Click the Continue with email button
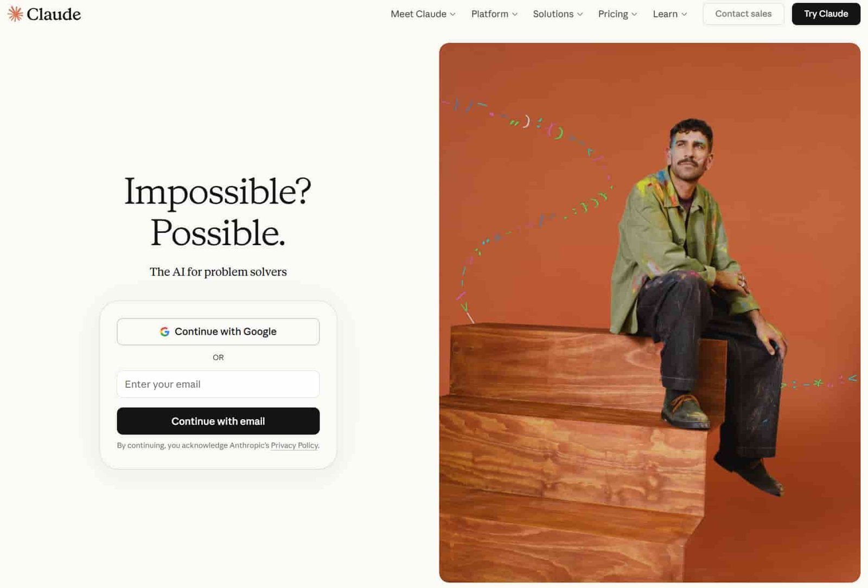868x588 pixels. [218, 421]
